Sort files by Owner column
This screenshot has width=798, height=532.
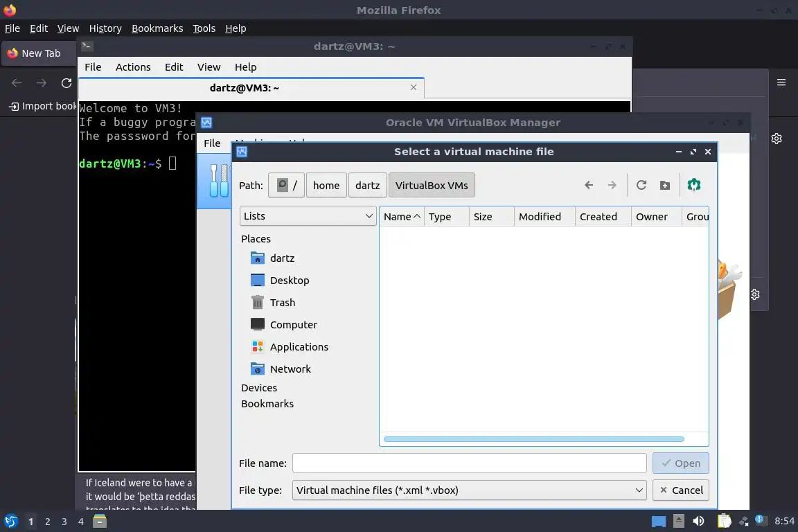[x=657, y=217]
